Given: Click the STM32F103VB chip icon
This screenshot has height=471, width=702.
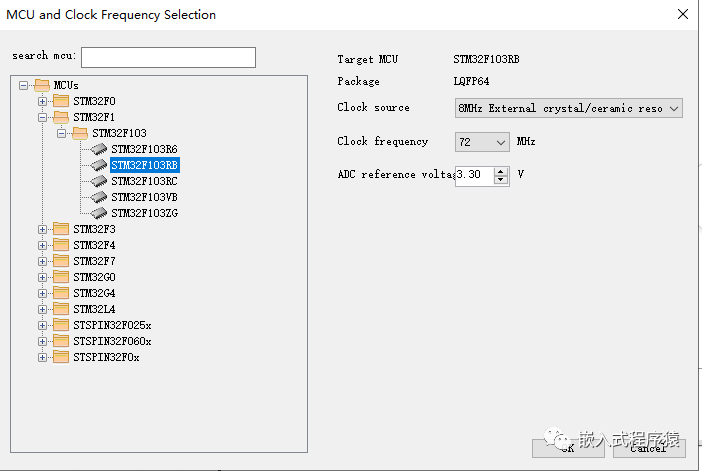Looking at the screenshot, I should [98, 197].
